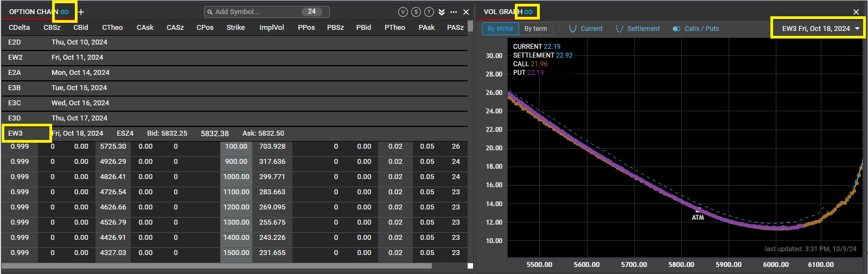Select the By strike tab
Screen dimensions: 868x274
(500, 29)
